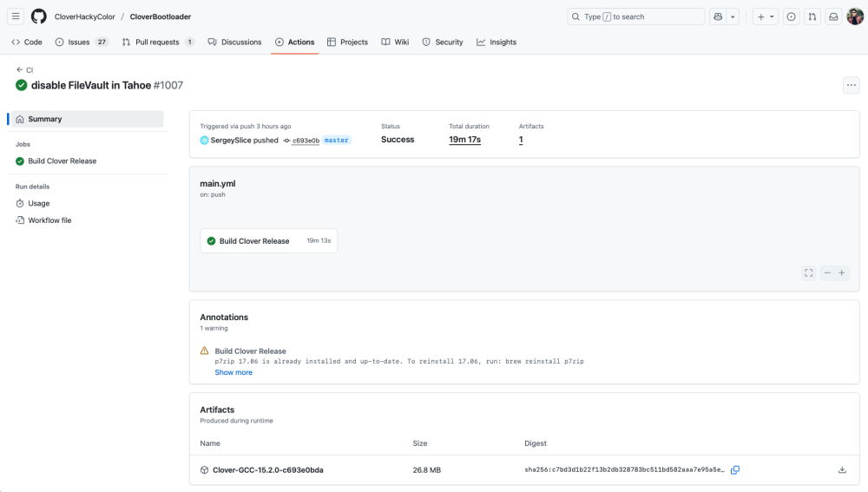The width and height of the screenshot is (868, 492).
Task: Jump to artifacts count link
Action: click(521, 140)
